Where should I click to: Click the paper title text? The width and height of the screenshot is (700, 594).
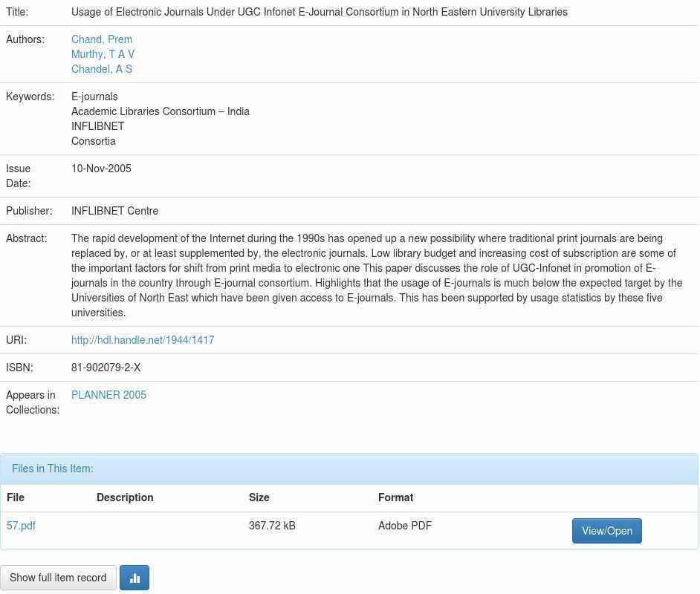pos(319,12)
